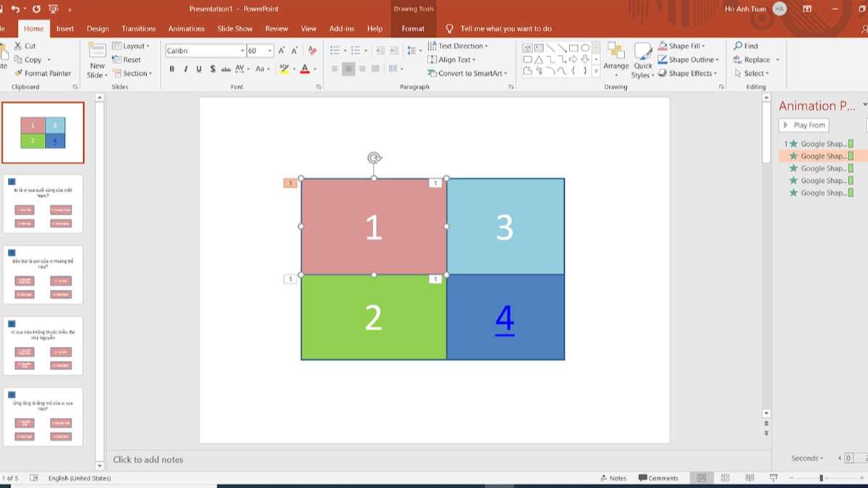Click Play From in the Animation Pane
868x488 pixels.
click(x=804, y=125)
